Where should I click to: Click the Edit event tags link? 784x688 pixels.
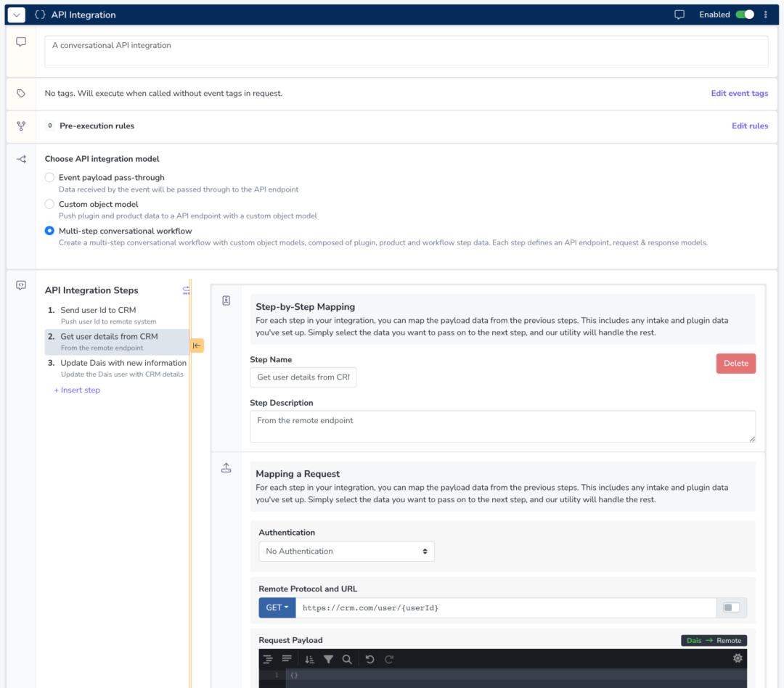pos(739,94)
